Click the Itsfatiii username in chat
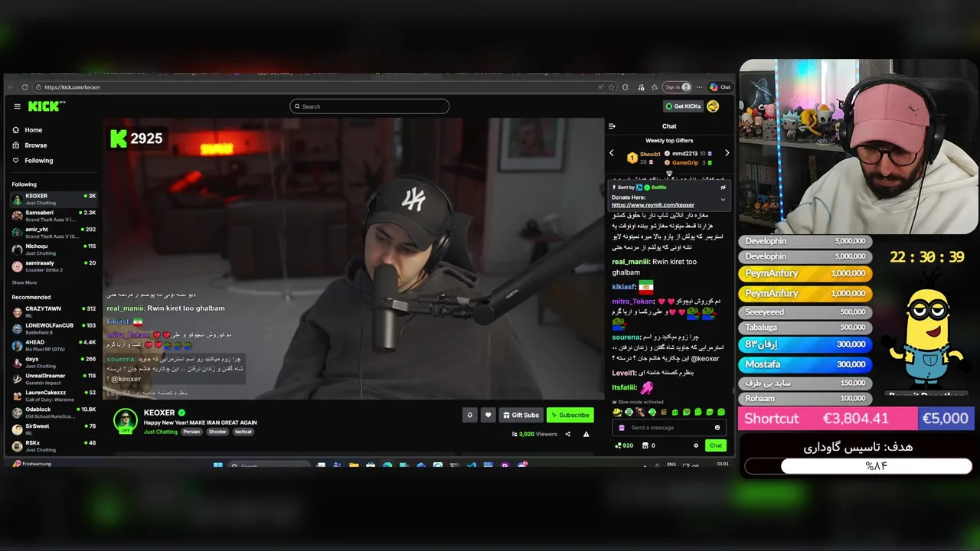 (x=624, y=388)
